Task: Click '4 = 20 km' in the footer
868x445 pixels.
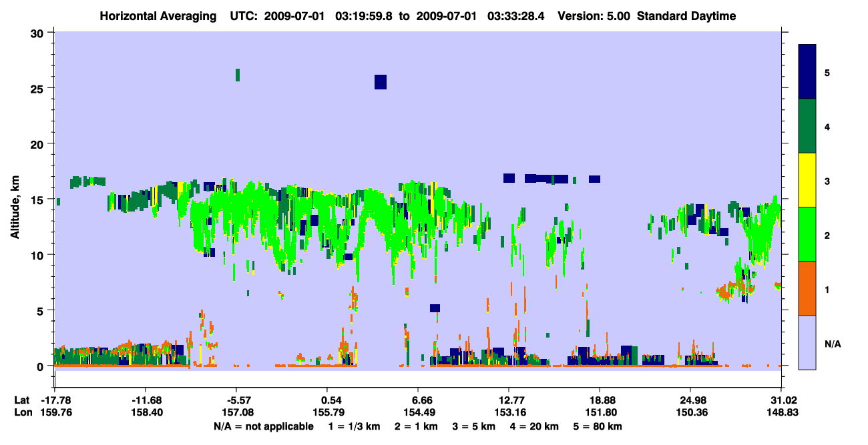Action: [x=534, y=426]
